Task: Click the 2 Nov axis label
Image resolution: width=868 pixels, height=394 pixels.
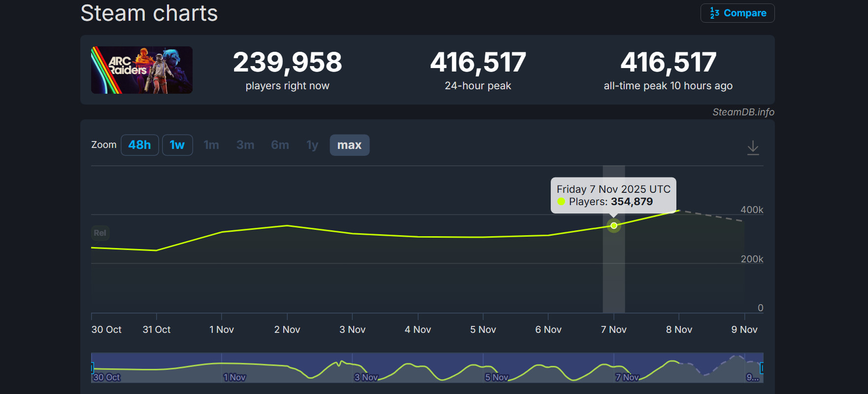Action: tap(287, 329)
